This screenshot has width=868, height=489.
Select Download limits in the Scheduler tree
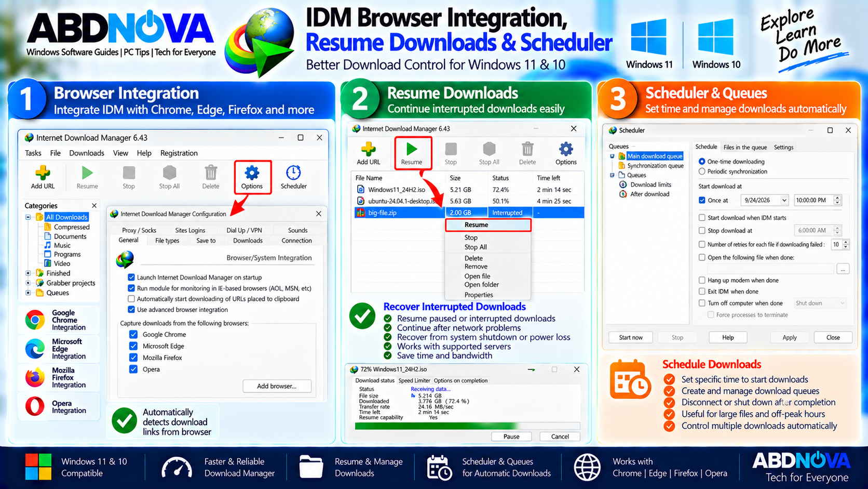click(646, 184)
